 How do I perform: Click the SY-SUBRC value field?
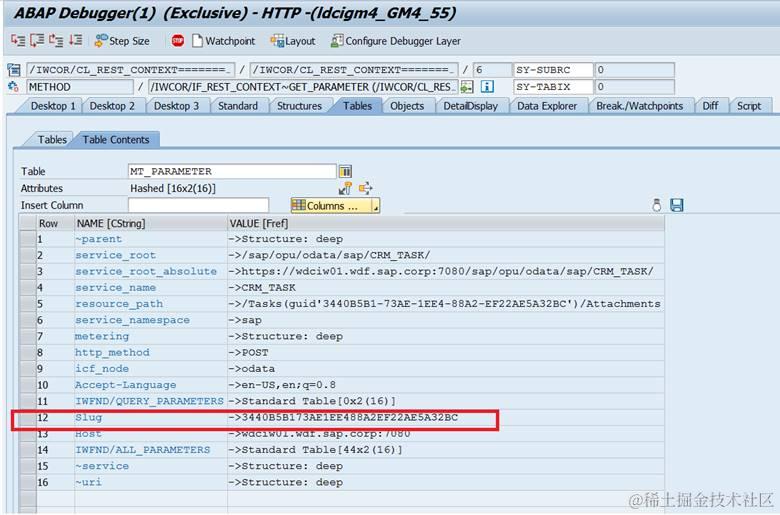coord(634,70)
